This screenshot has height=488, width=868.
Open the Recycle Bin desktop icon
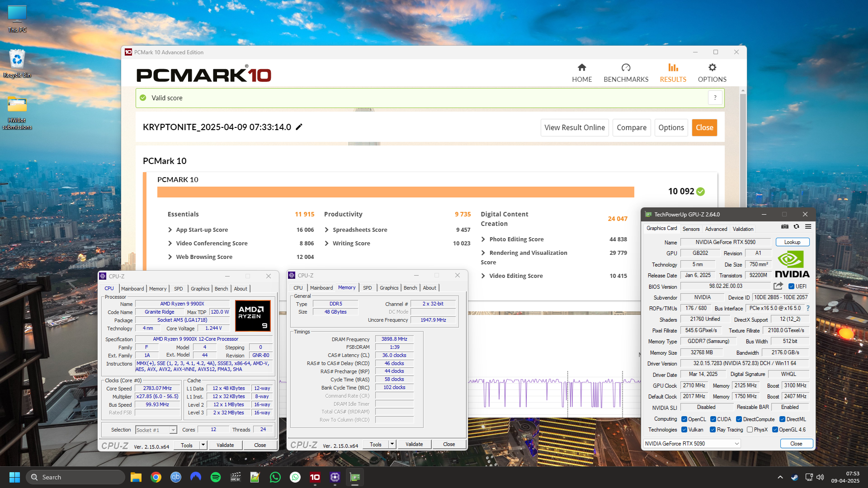pyautogui.click(x=17, y=64)
